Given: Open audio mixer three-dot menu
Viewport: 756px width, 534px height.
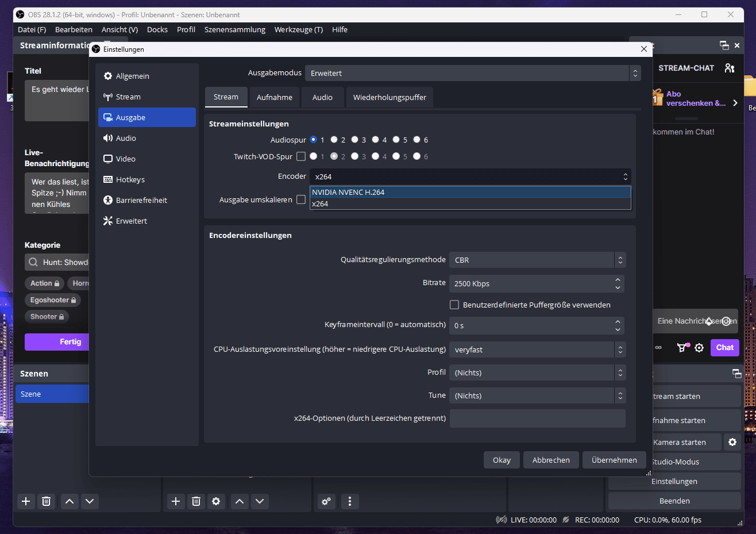Looking at the screenshot, I should tap(350, 501).
